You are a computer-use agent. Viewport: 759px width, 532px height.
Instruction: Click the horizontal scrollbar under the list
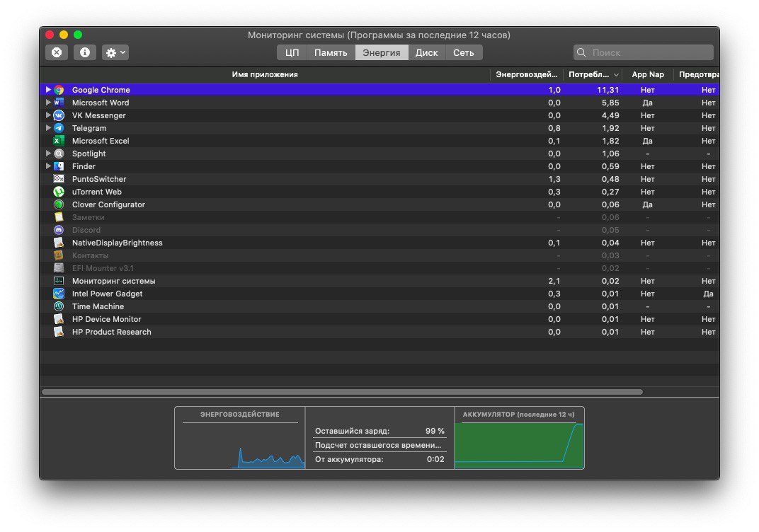(x=342, y=392)
